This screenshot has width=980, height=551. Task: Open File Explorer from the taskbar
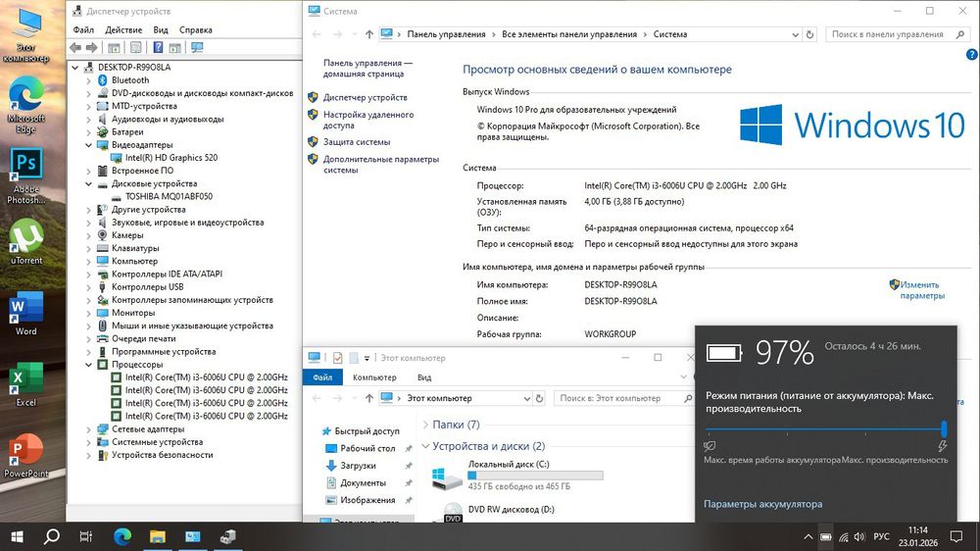(x=158, y=536)
